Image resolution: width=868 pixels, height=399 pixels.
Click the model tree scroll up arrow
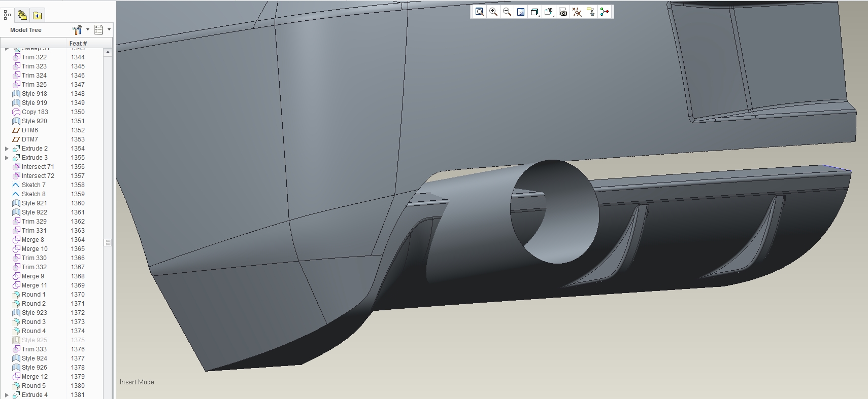[108, 52]
